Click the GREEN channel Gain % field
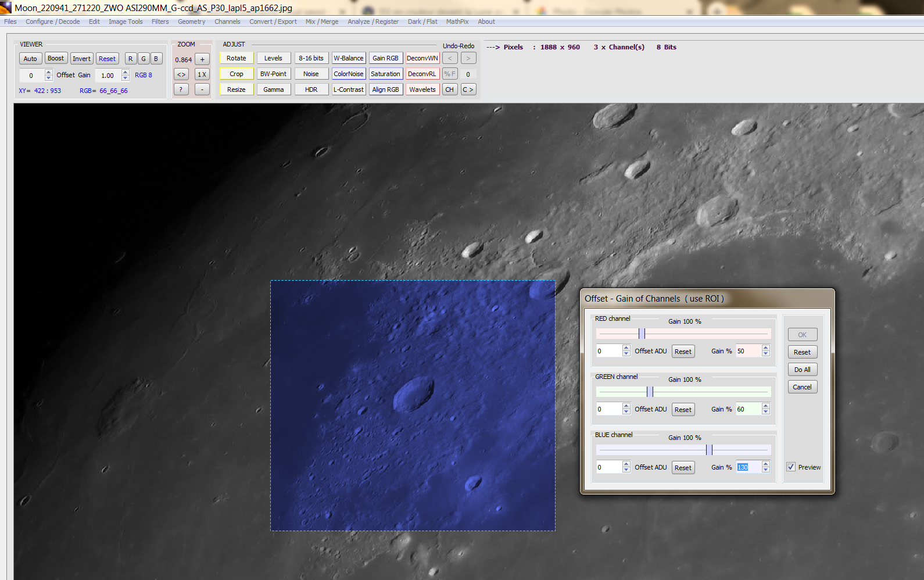Viewport: 924px width, 580px height. (748, 409)
